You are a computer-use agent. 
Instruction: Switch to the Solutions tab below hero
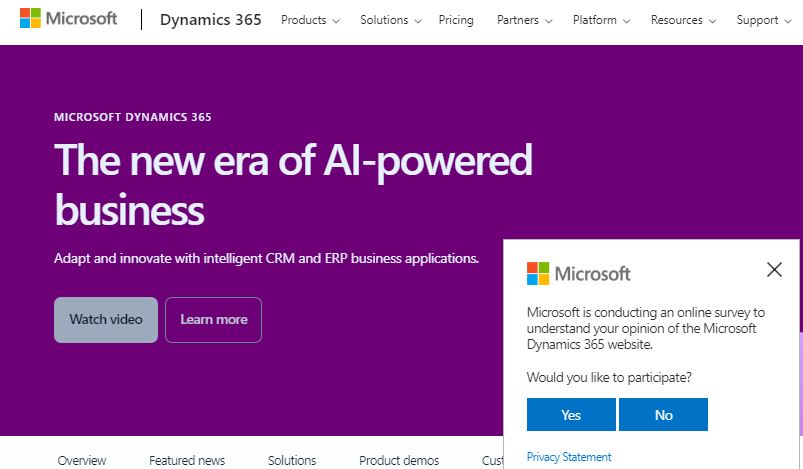[x=292, y=460]
